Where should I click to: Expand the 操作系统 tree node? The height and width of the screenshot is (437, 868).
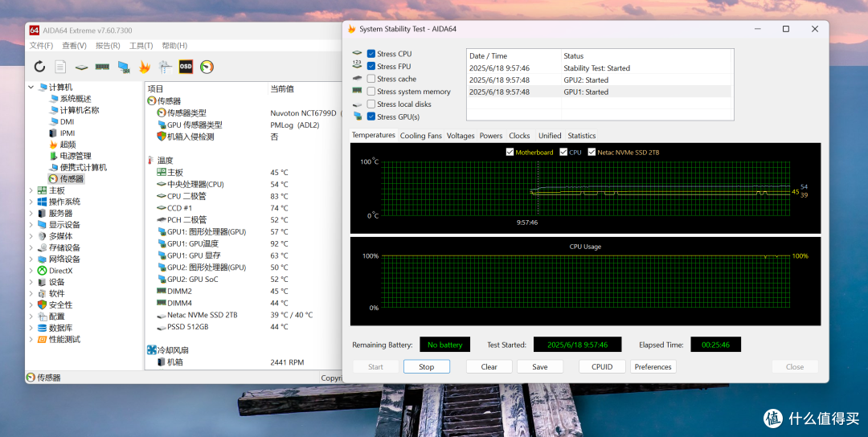pyautogui.click(x=31, y=202)
